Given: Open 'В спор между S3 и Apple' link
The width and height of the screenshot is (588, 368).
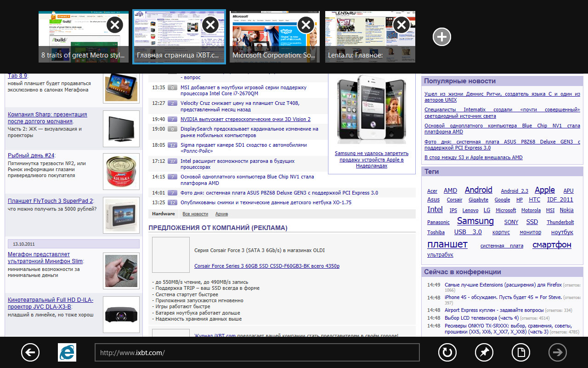Looking at the screenshot, I should (x=474, y=157).
